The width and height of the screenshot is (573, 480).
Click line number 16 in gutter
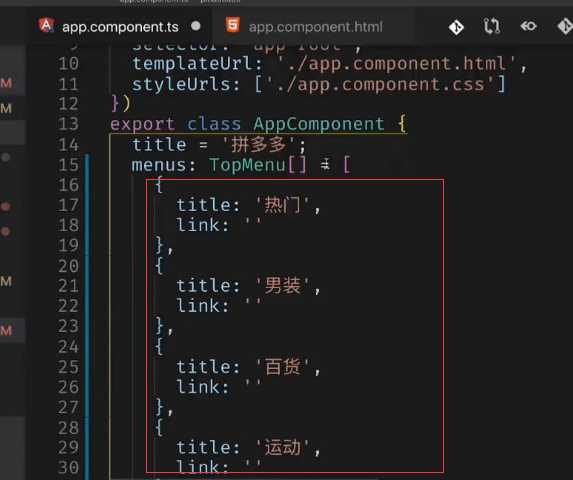tap(68, 185)
